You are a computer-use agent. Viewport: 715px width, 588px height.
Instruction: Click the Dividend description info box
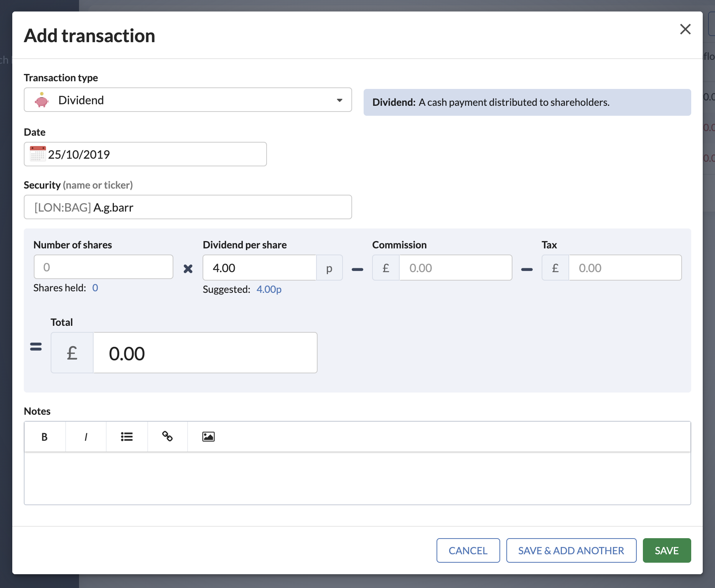(x=527, y=102)
